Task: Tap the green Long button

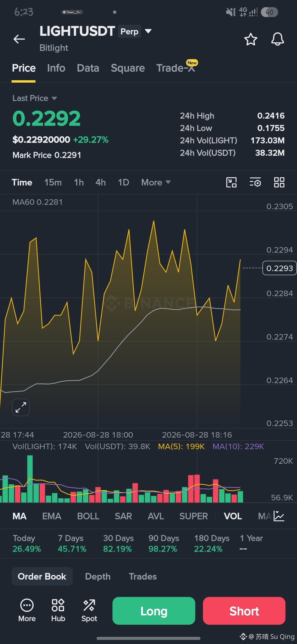Action: point(154,611)
